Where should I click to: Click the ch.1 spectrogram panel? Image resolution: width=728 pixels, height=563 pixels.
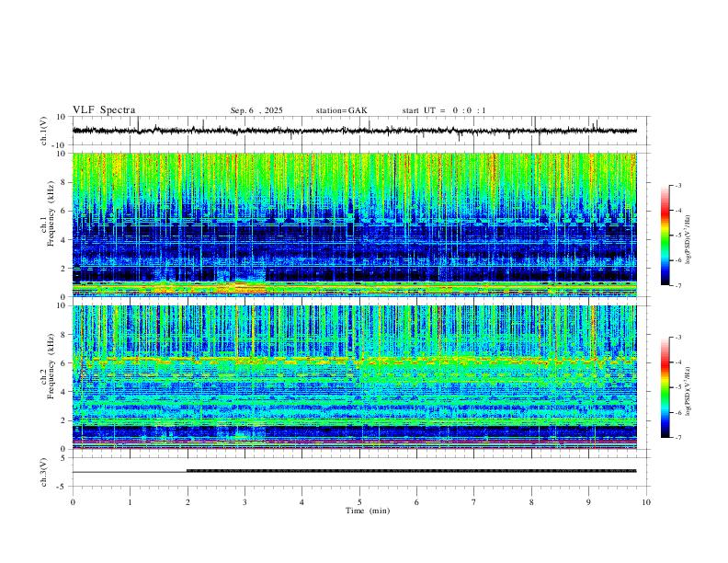coord(355,224)
